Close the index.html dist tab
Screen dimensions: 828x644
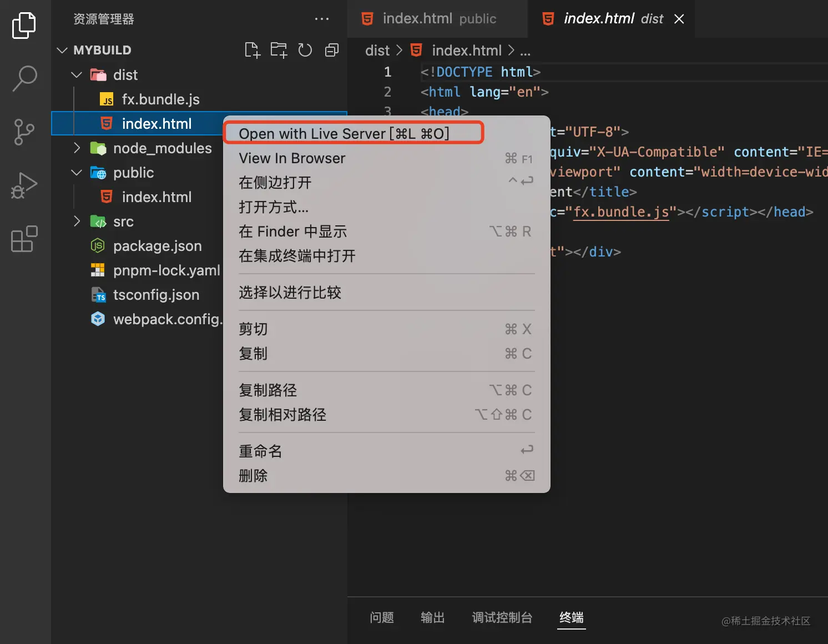pos(679,19)
